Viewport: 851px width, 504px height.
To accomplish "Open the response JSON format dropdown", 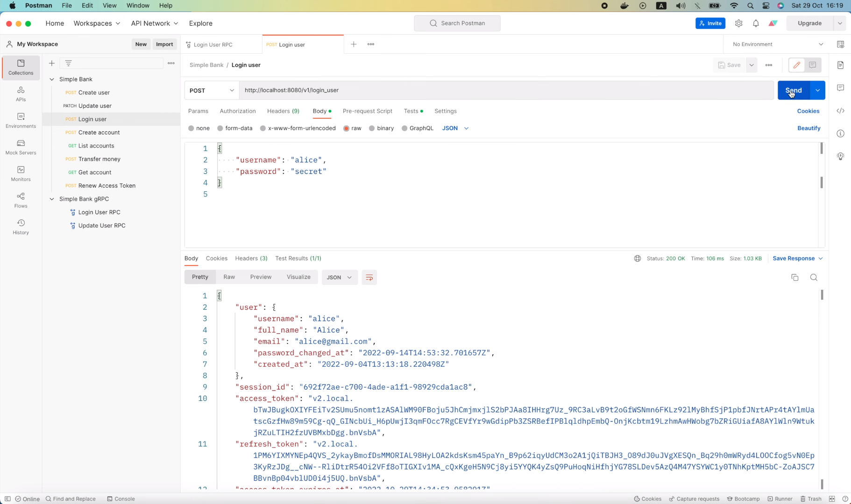I will (340, 277).
